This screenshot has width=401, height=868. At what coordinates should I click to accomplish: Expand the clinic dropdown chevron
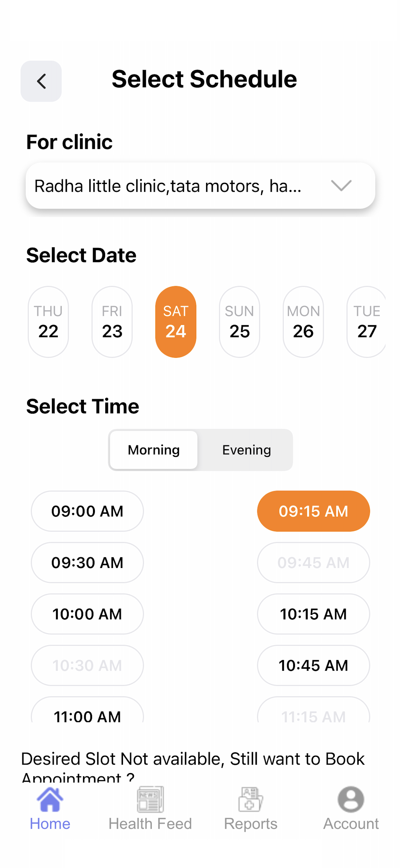tap(341, 185)
